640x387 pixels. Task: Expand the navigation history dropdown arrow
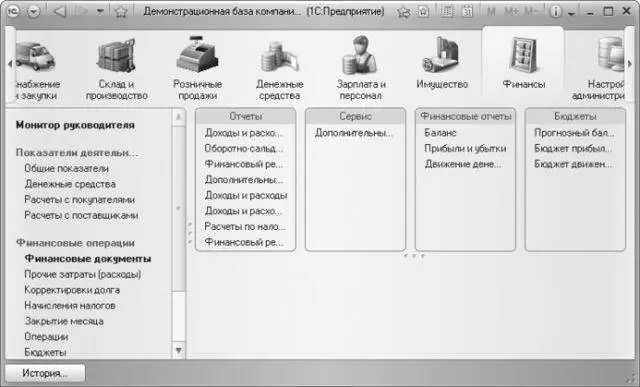pyautogui.click(x=100, y=11)
